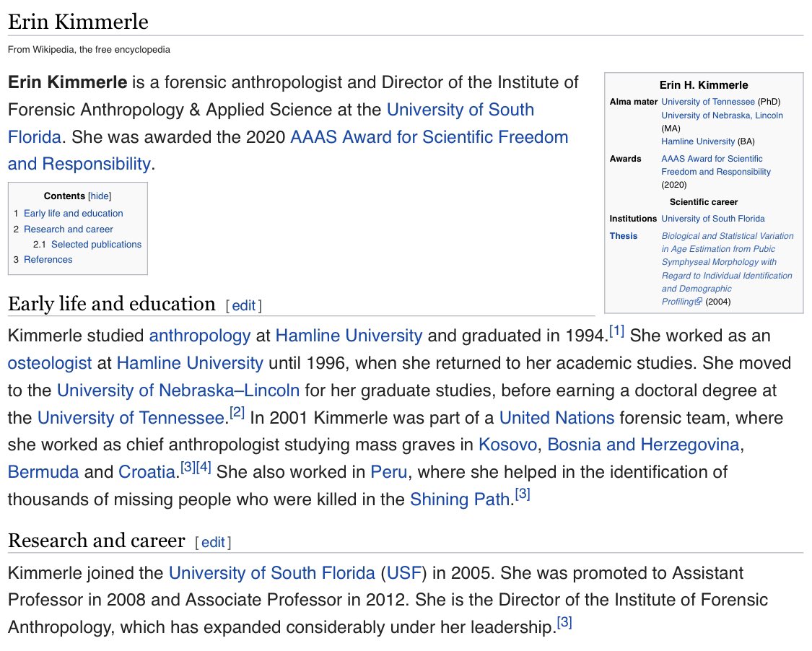Open citation [2] after University of Tennessee

(237, 413)
